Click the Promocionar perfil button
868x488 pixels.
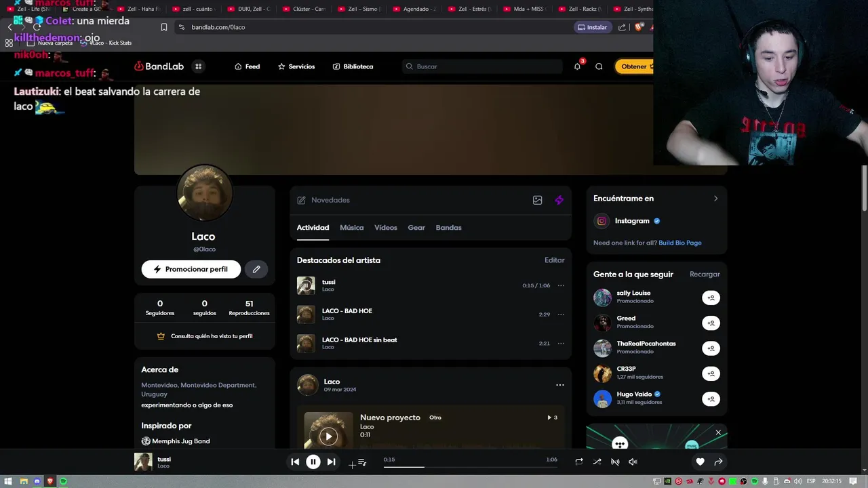(x=191, y=269)
